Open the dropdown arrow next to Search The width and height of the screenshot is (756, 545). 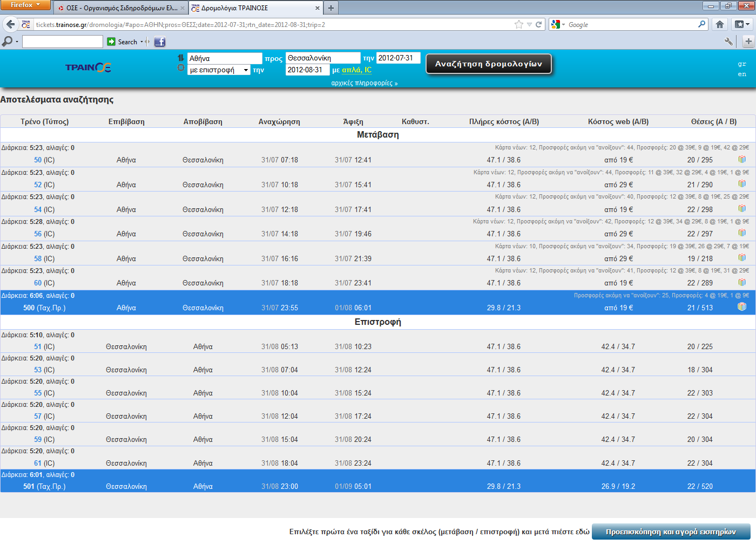coord(142,42)
